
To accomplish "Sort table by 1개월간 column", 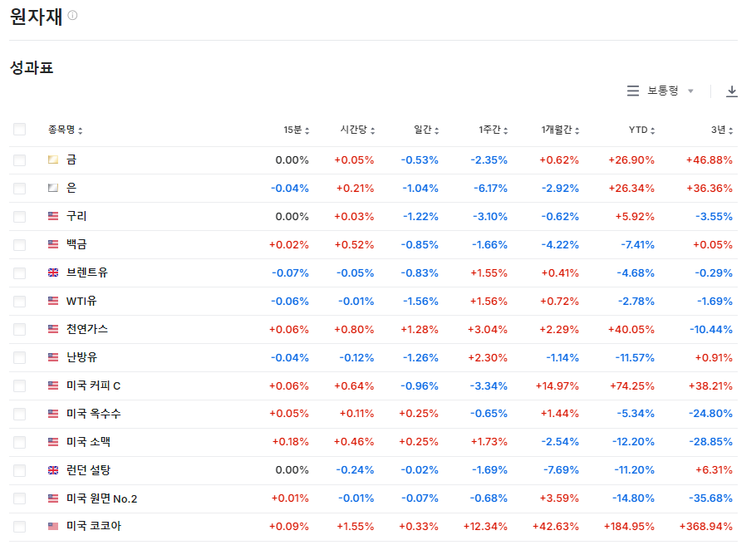I will (560, 130).
